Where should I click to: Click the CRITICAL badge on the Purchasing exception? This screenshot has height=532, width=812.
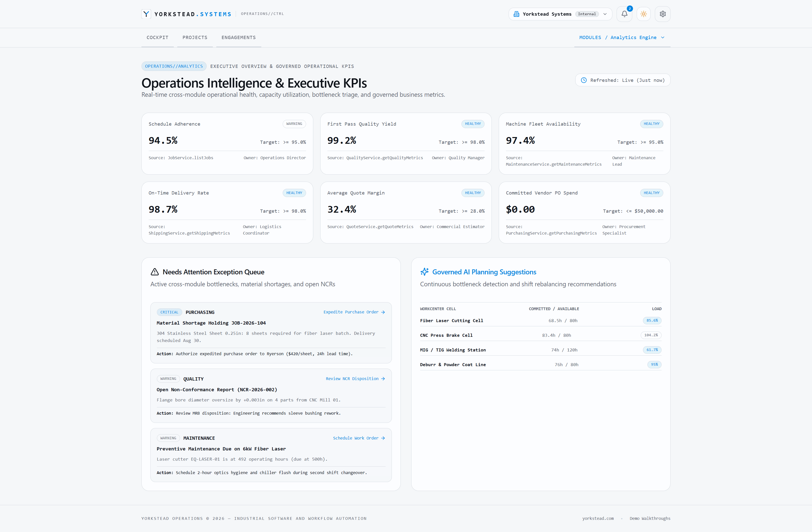pyautogui.click(x=169, y=312)
